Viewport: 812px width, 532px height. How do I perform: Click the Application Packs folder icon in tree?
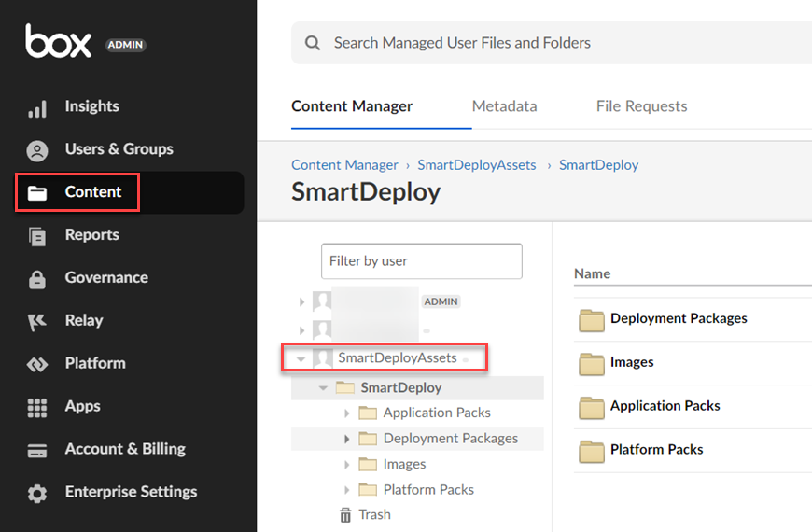[x=368, y=413]
